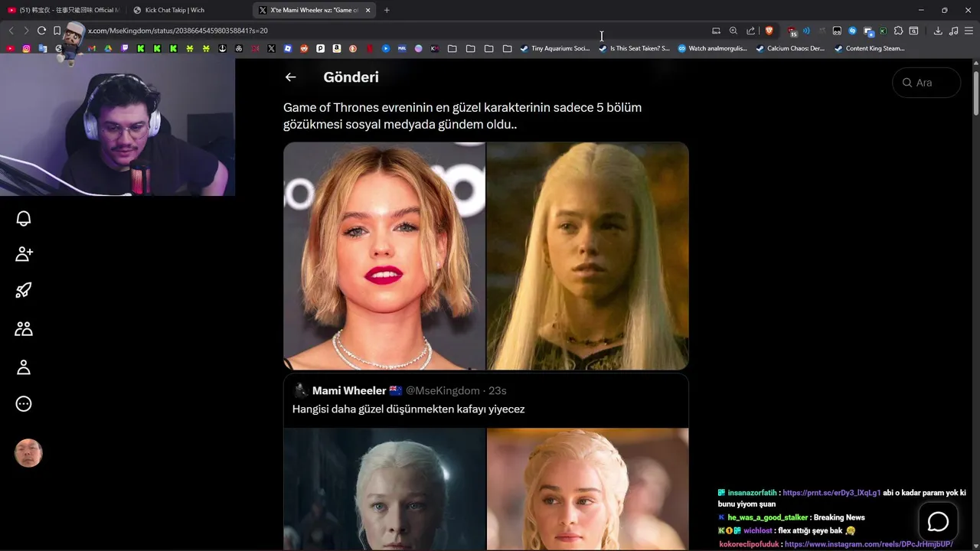The width and height of the screenshot is (980, 551).
Task: Open the follow people icon in the X sidebar
Action: pos(24,253)
